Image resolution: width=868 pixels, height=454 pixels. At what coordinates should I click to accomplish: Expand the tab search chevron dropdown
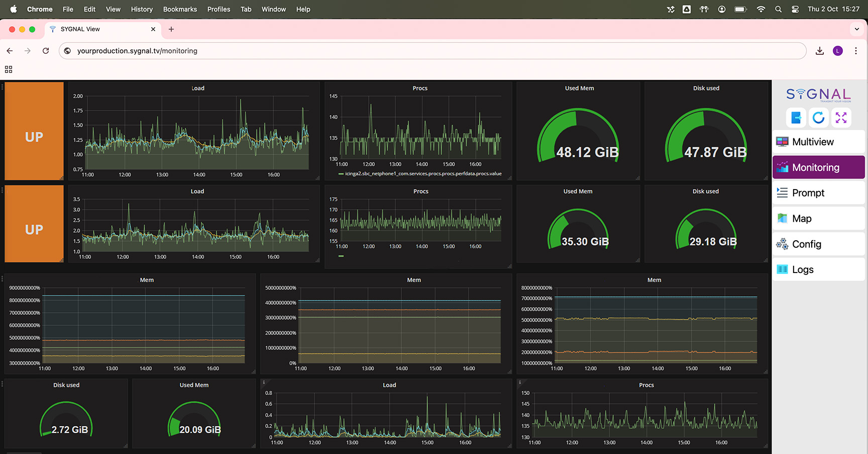(x=857, y=29)
